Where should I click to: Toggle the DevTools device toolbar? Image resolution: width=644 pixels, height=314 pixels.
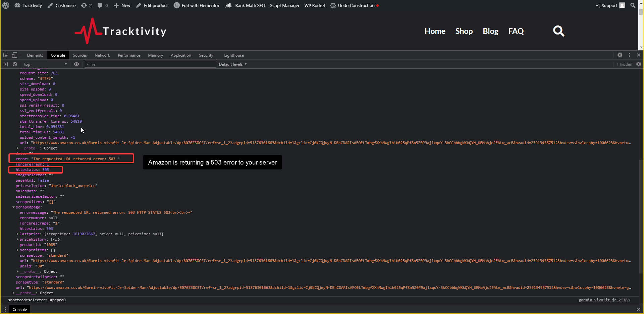(x=14, y=55)
